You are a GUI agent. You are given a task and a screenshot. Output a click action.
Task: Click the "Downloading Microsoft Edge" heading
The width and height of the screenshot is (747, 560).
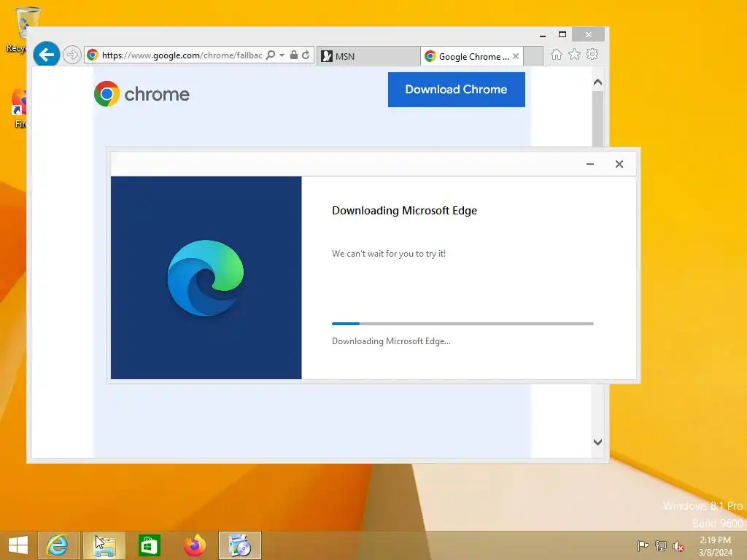(404, 211)
